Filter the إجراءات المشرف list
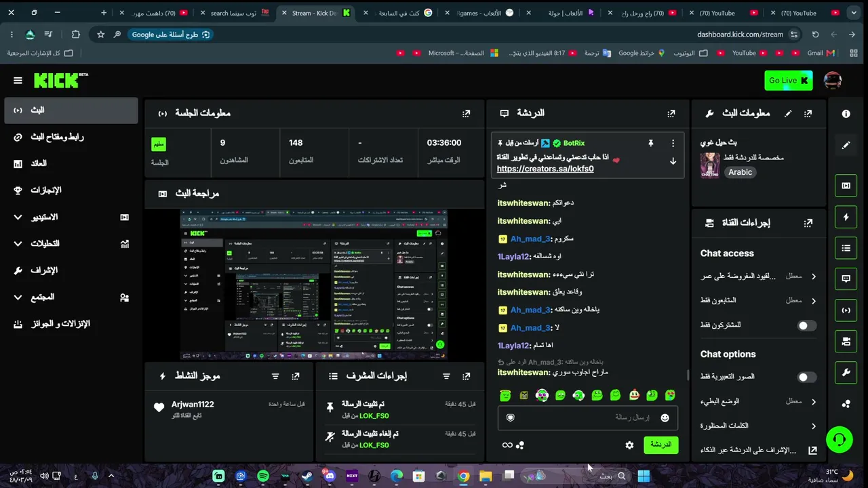868x488 pixels. point(446,376)
